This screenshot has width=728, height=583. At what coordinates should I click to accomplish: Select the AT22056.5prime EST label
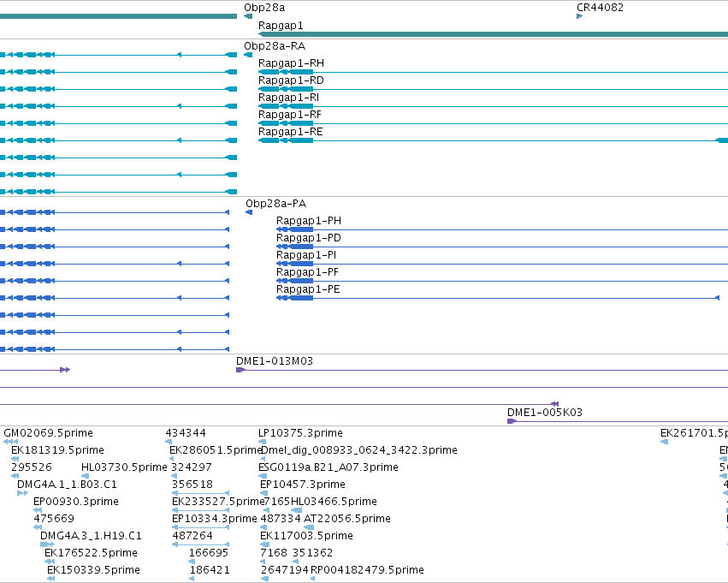click(x=346, y=519)
